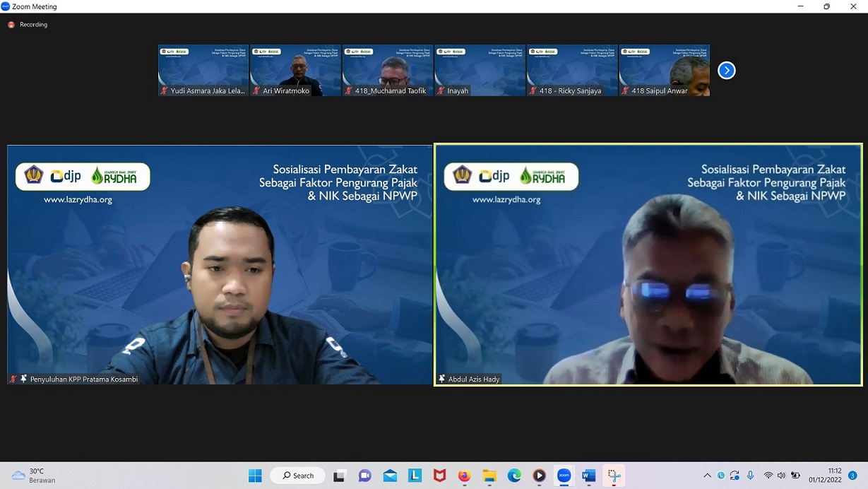Click muted mic icon on Inayah's thumbnail
This screenshot has width=868, height=489.
pyautogui.click(x=441, y=91)
